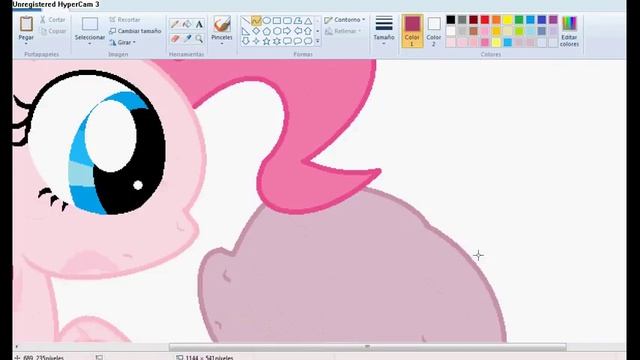Pick the dark red color swatch
This screenshot has height=360, width=640.
point(473,20)
